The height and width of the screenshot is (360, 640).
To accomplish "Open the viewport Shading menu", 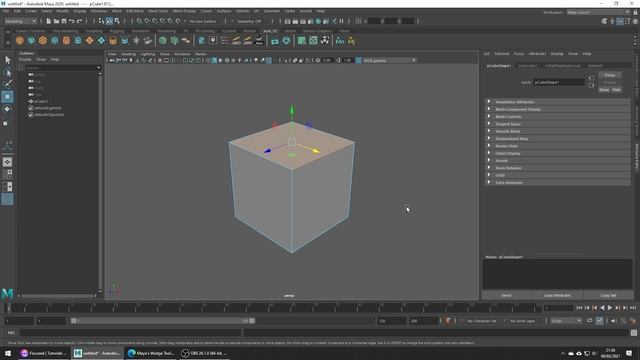I will (128, 54).
